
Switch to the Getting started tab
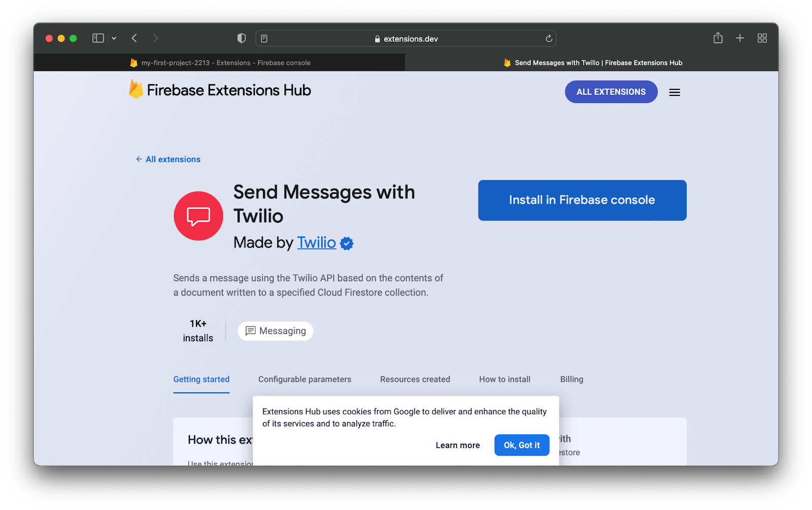pyautogui.click(x=201, y=380)
